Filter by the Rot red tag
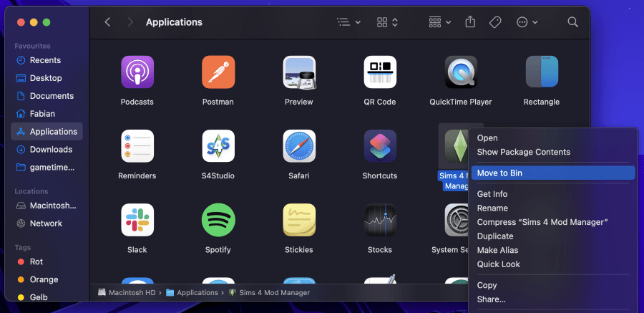644x313 pixels. pyautogui.click(x=47, y=261)
